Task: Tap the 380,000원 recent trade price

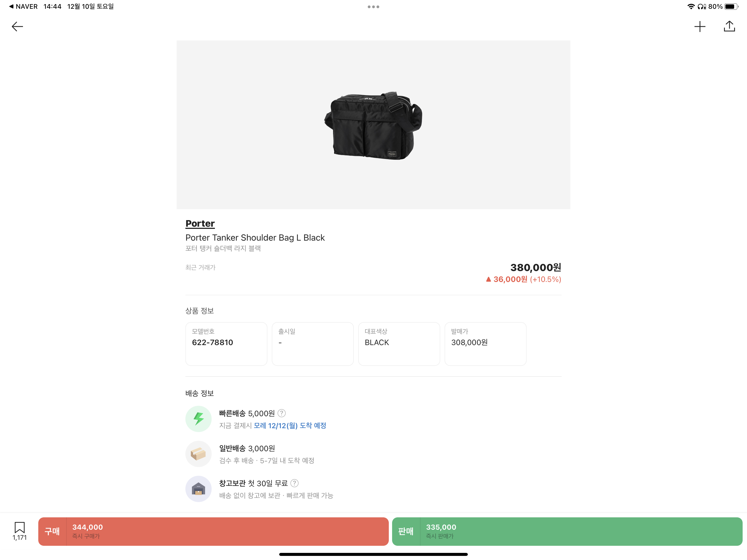Action: (x=535, y=267)
